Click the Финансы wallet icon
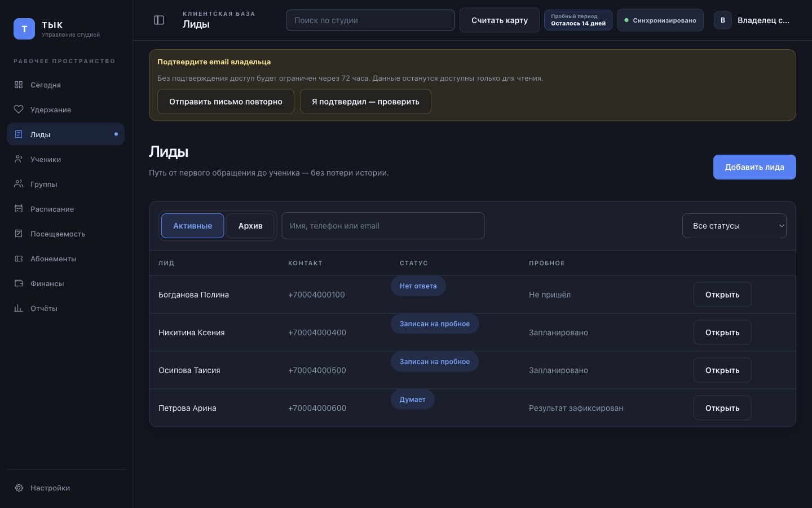Viewport: 812px width, 508px height. coord(19,283)
